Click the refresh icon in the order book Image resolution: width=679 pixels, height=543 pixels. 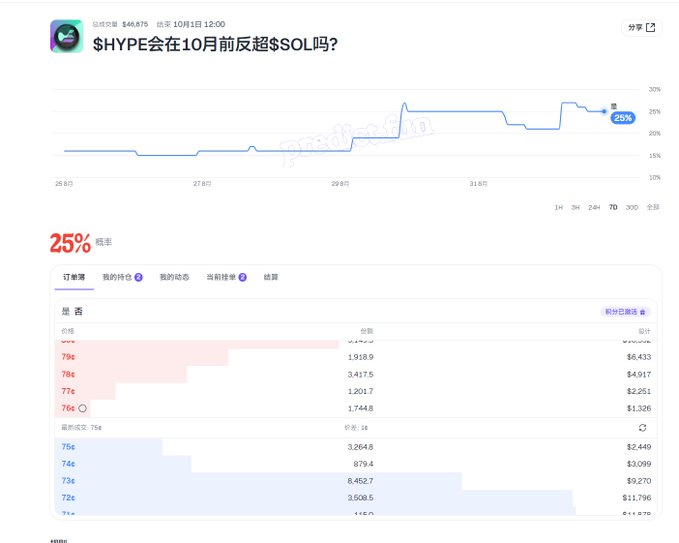642,428
